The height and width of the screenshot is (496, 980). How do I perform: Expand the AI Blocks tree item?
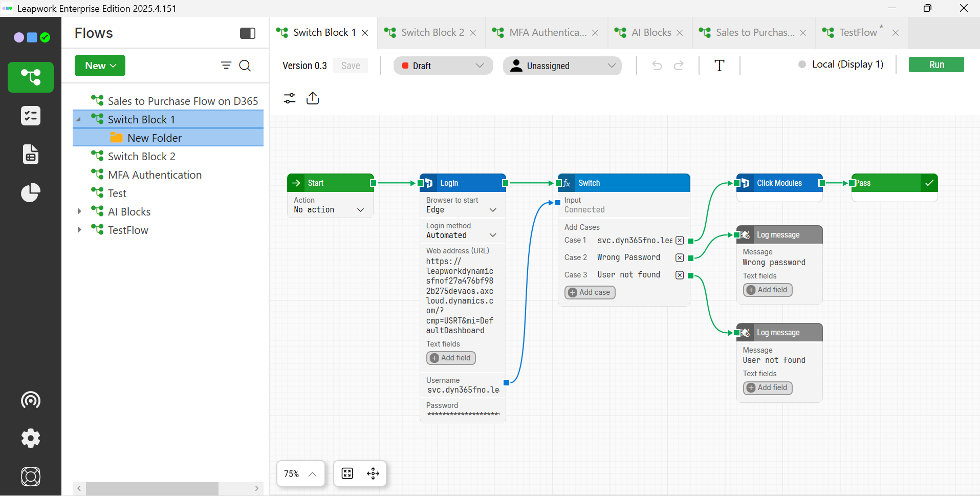pyautogui.click(x=79, y=211)
